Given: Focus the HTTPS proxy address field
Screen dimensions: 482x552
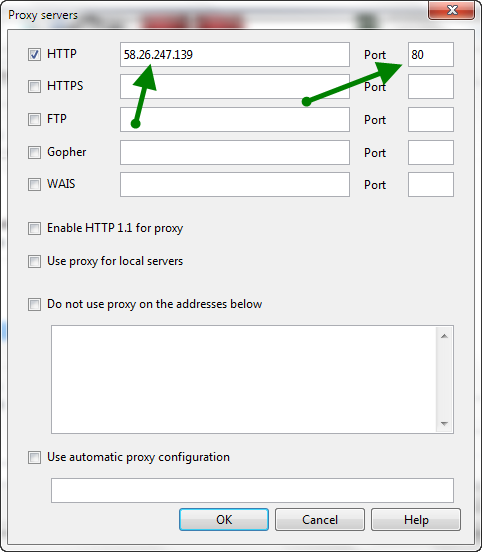Looking at the screenshot, I should (x=235, y=86).
